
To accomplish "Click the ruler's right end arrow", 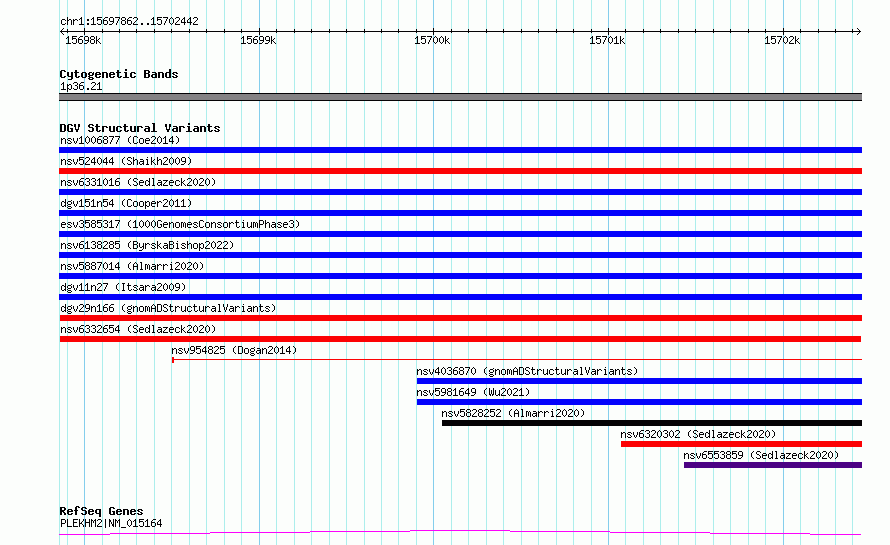I will coord(858,31).
